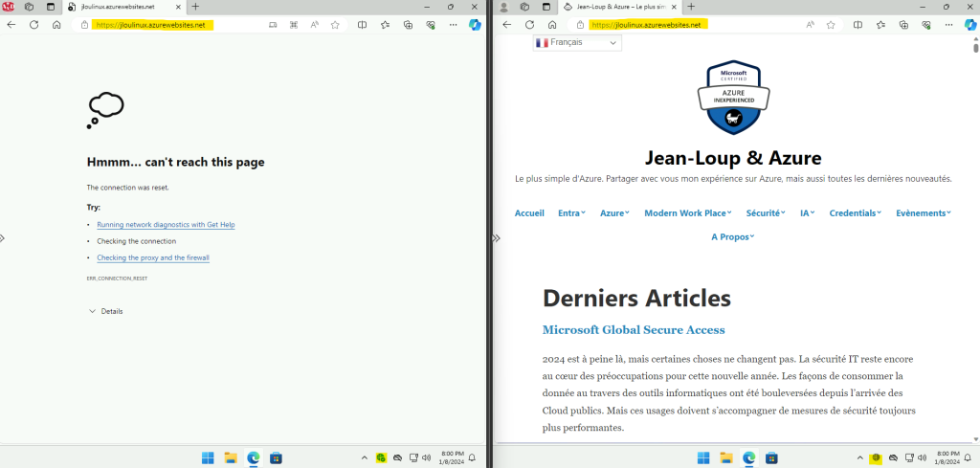Click the right browser address bar URL

(646, 25)
